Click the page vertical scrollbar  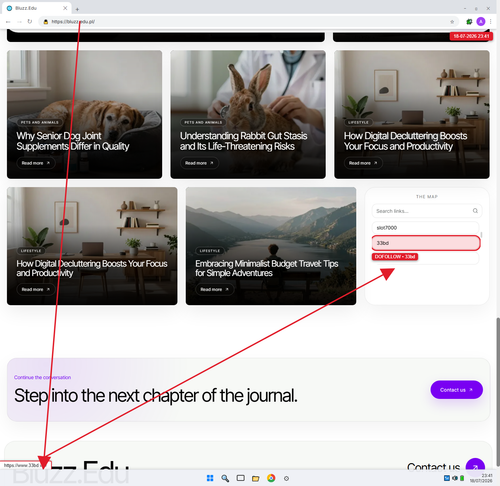(x=498, y=392)
